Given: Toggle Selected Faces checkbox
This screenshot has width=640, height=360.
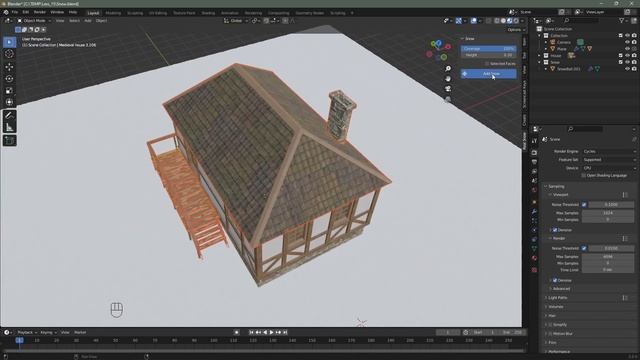Looking at the screenshot, I should [x=487, y=64].
